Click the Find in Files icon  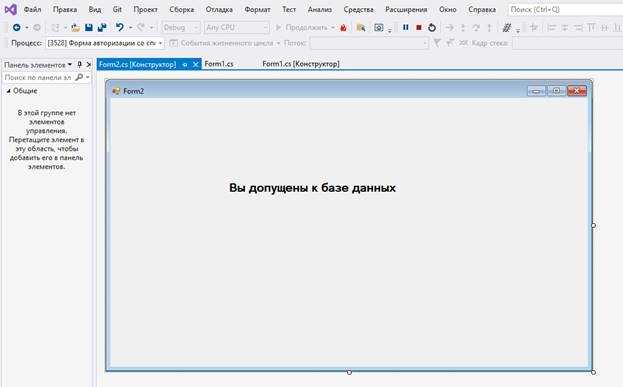tap(361, 27)
